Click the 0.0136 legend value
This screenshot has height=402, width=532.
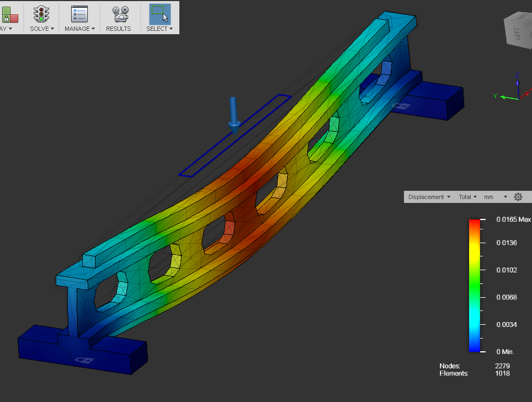click(507, 243)
